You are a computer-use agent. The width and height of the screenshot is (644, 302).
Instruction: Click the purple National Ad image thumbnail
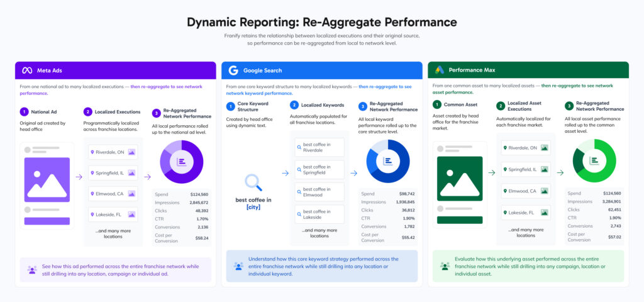47,179
